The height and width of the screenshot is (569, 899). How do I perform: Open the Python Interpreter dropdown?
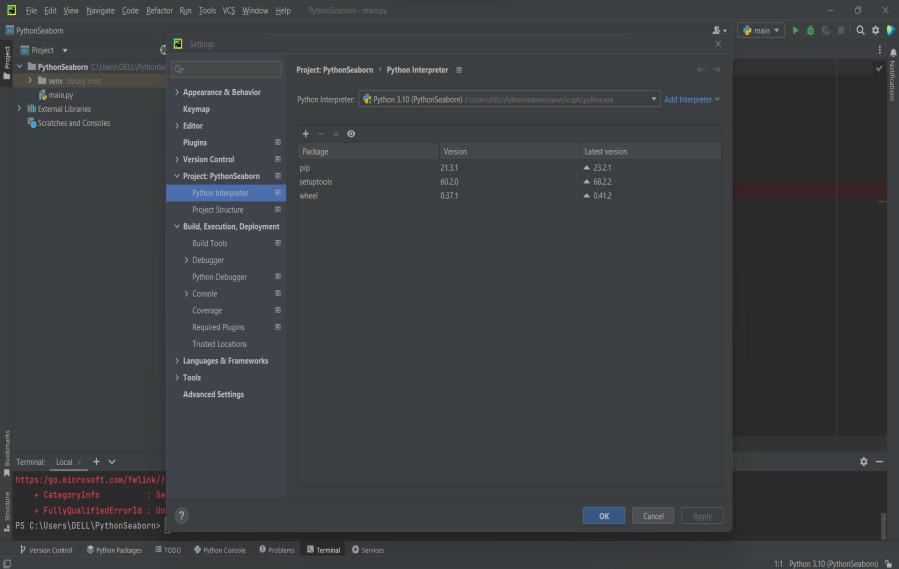(510, 100)
